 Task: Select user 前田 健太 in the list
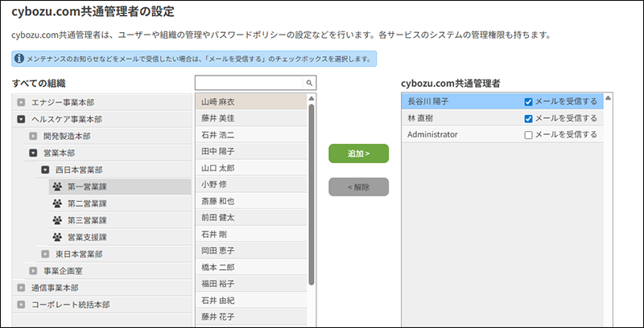251,217
